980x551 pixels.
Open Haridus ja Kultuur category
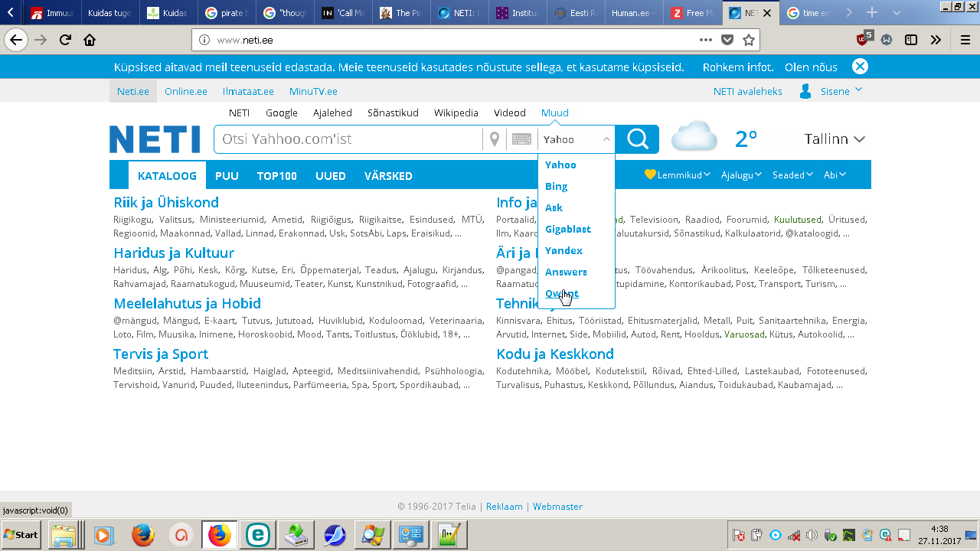click(x=174, y=253)
